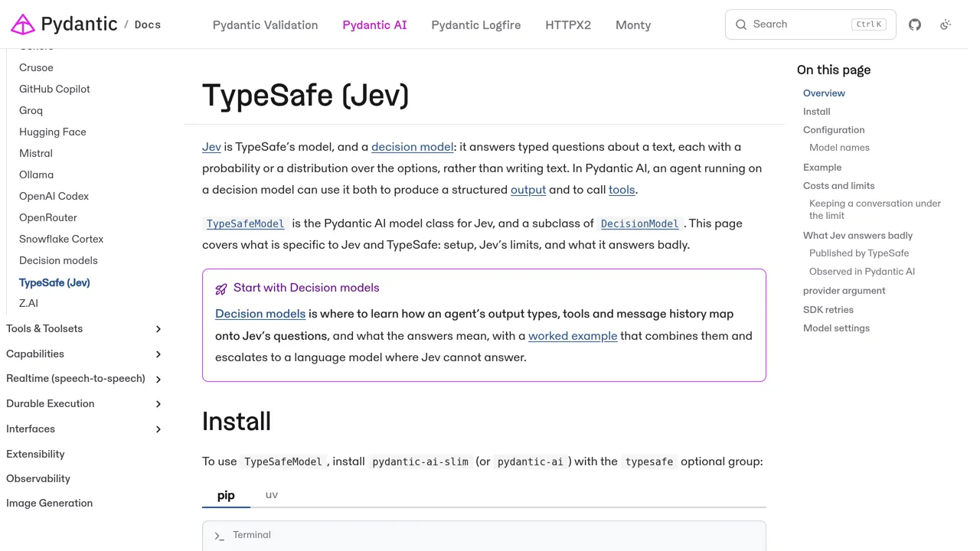Open OpenAI Codex in the sidebar
This screenshot has width=980, height=551.
pyautogui.click(x=54, y=196)
